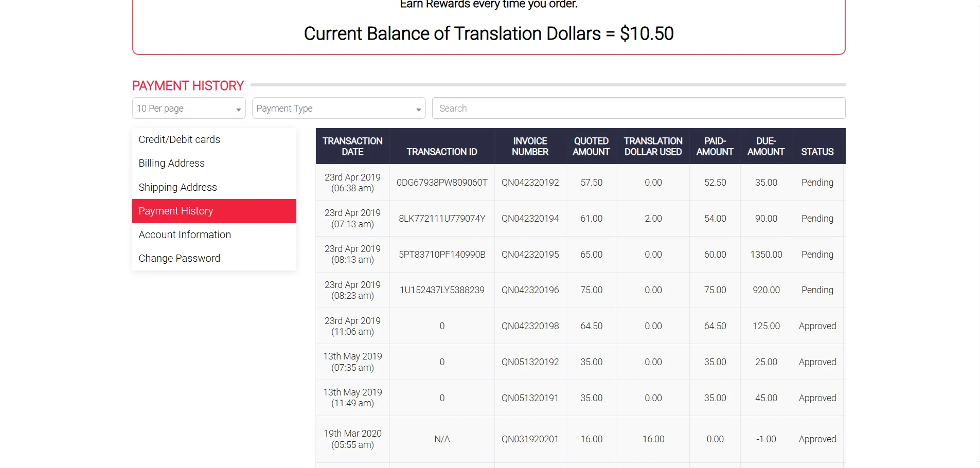The height and width of the screenshot is (468, 980).
Task: Click the Due-Amount column header
Action: pos(765,147)
